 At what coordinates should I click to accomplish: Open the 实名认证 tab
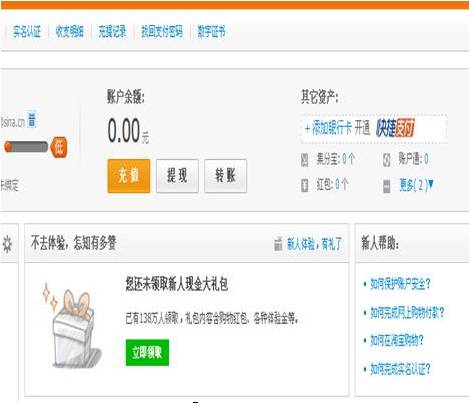[26, 32]
